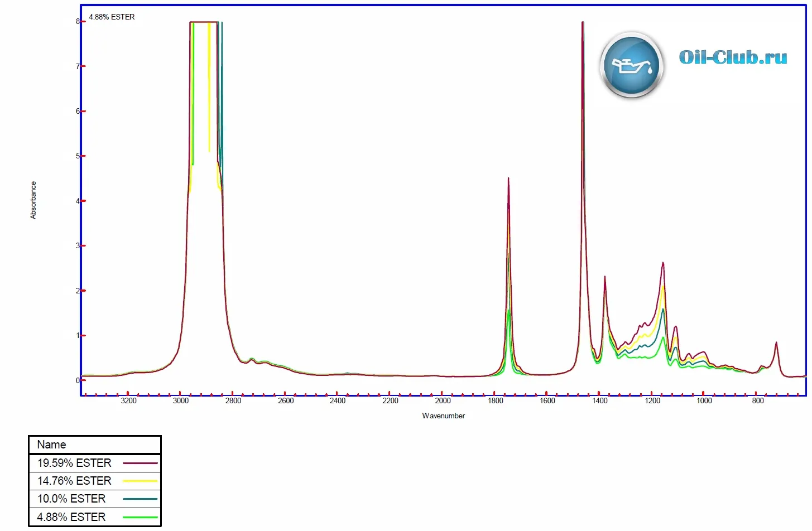Viewport: 812px width, 531px height.
Task: Click the Absorbance axis label
Action: click(x=33, y=200)
